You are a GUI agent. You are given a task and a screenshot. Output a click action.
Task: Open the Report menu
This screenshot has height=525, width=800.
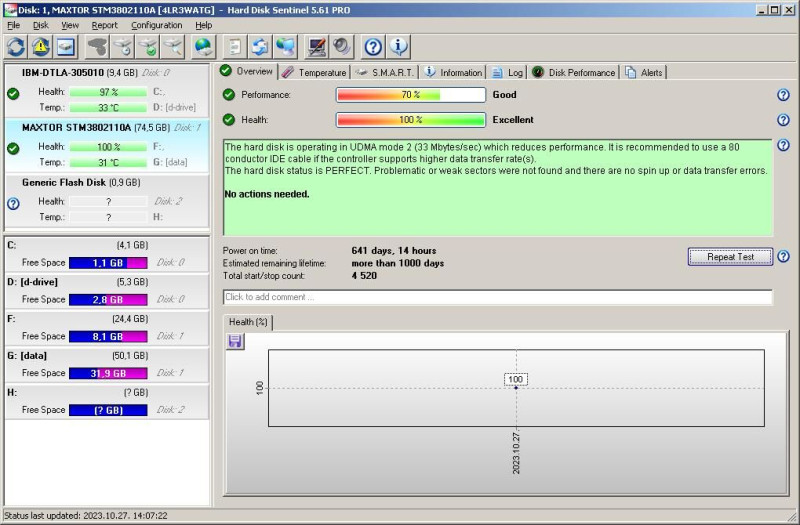tap(104, 25)
